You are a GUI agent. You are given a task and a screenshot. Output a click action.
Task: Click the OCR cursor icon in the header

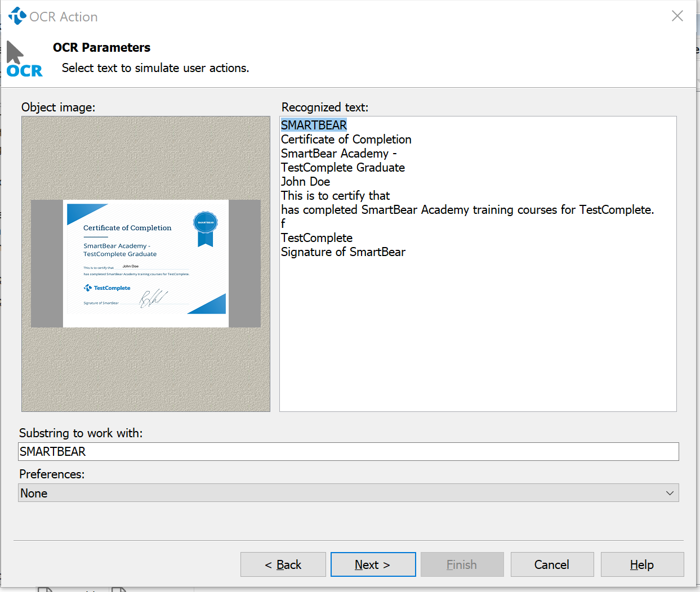tap(24, 60)
